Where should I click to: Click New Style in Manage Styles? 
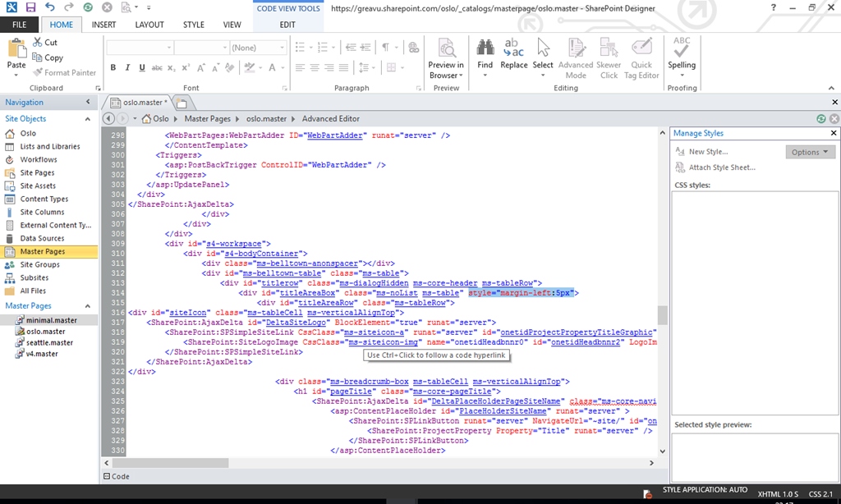pyautogui.click(x=707, y=152)
